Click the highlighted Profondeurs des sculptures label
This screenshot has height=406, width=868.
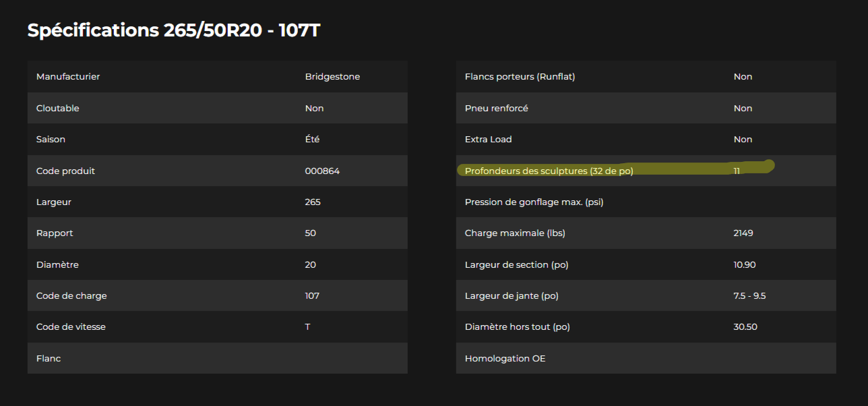pos(549,171)
